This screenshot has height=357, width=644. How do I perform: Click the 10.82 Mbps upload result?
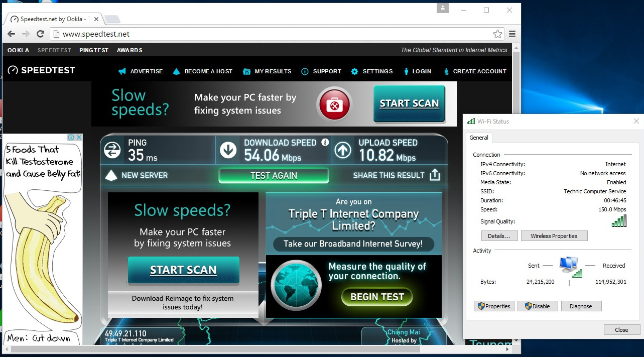[x=387, y=156]
